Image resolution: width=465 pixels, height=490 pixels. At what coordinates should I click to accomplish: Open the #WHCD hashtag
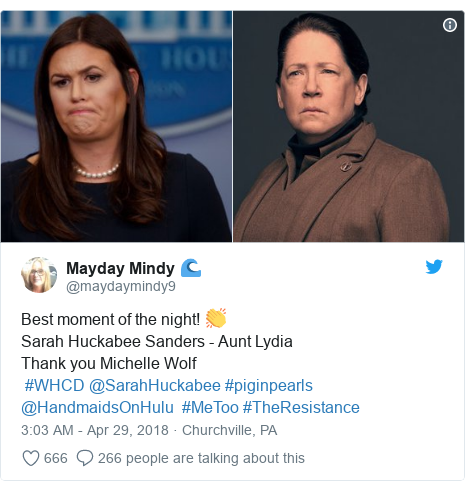(54, 386)
